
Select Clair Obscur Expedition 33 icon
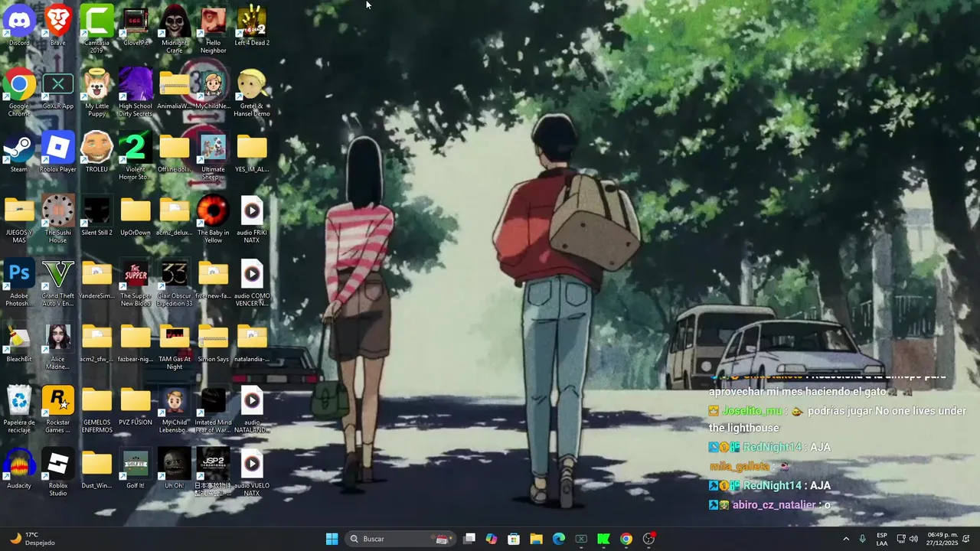pos(175,282)
